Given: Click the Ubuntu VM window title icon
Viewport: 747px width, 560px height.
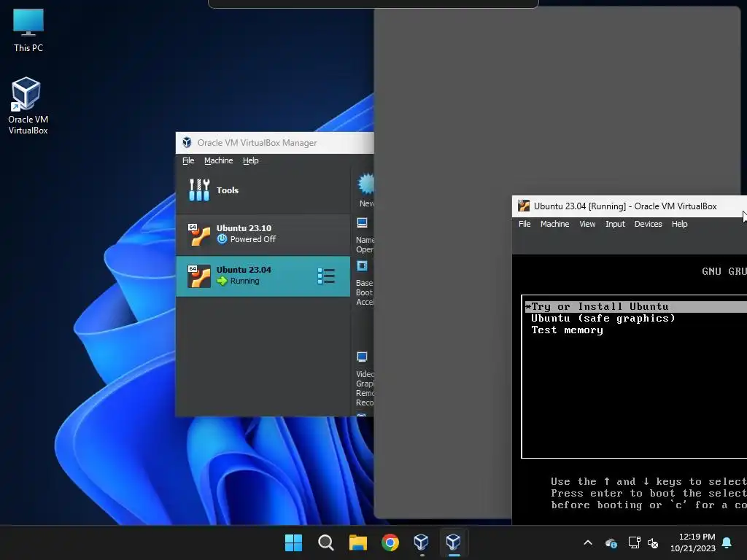Looking at the screenshot, I should point(524,206).
